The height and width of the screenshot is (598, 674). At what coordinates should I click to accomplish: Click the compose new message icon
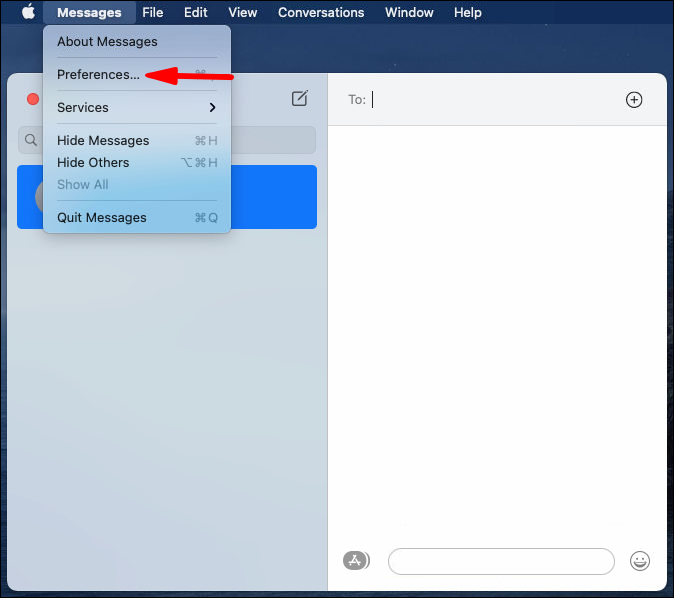pos(300,98)
